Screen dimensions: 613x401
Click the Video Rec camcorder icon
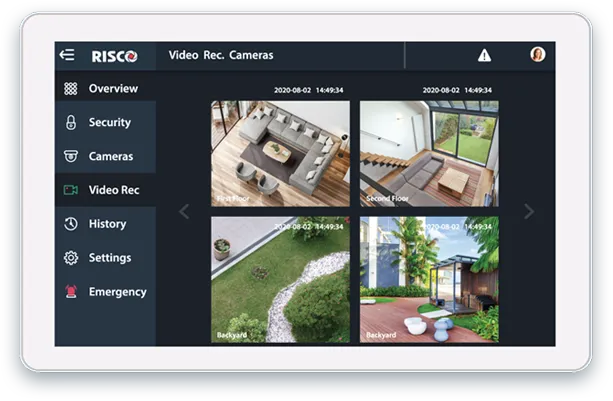point(71,190)
